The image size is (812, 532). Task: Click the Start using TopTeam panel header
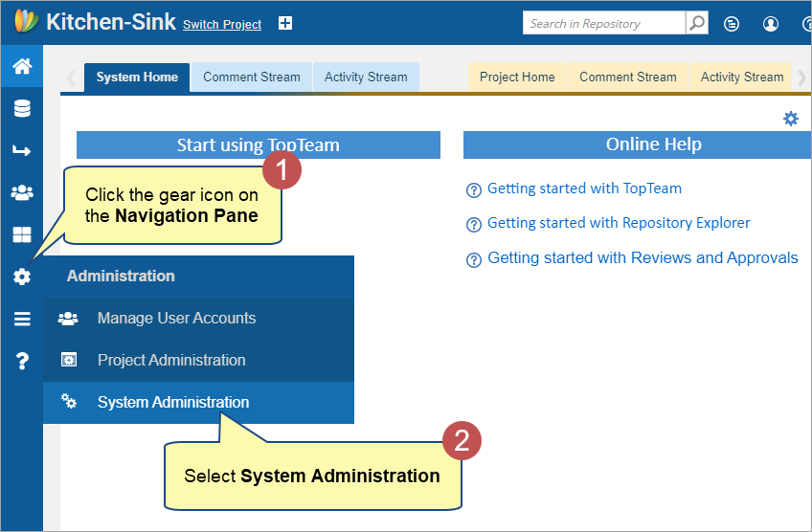[258, 144]
